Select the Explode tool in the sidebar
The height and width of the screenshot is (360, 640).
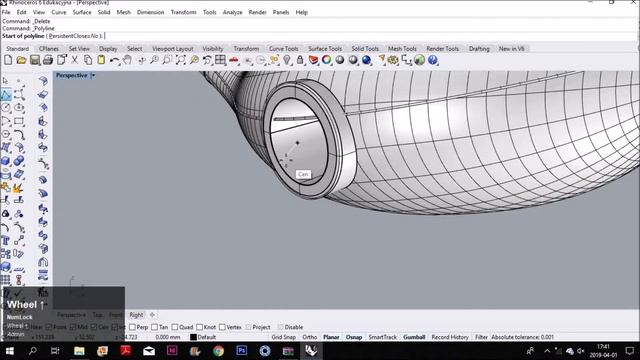click(18, 188)
